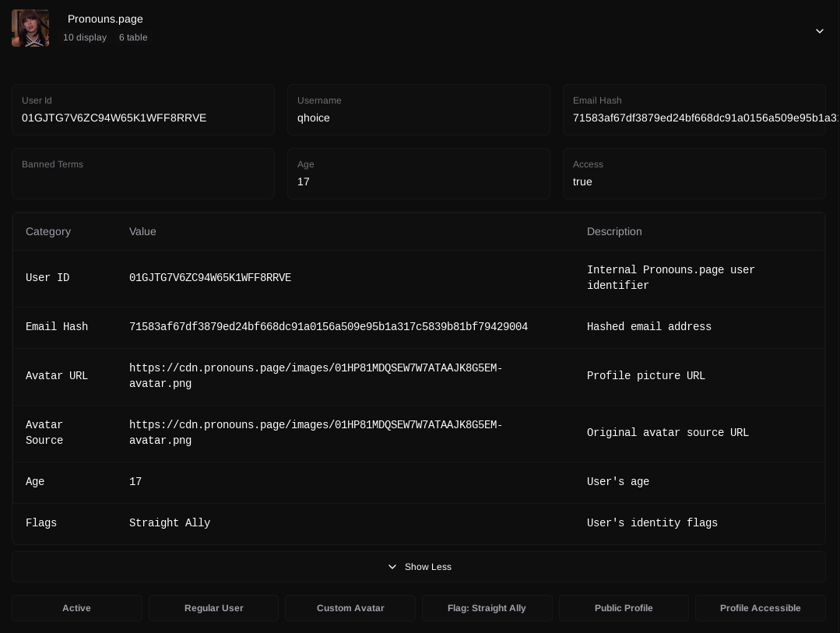Image resolution: width=840 pixels, height=633 pixels.
Task: Select the Flag: Straight Ally tag
Action: [487, 608]
